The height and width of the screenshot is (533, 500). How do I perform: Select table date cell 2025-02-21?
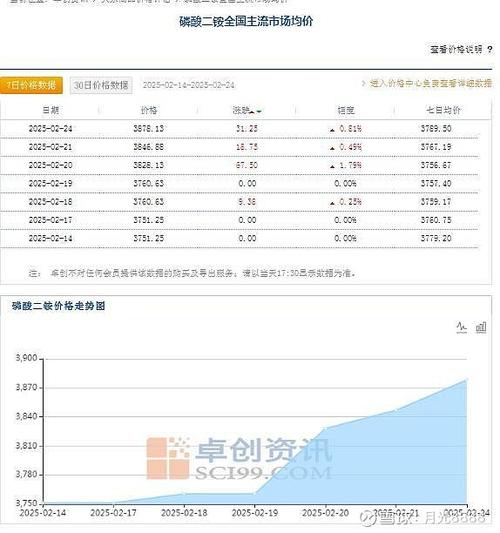pyautogui.click(x=50, y=147)
